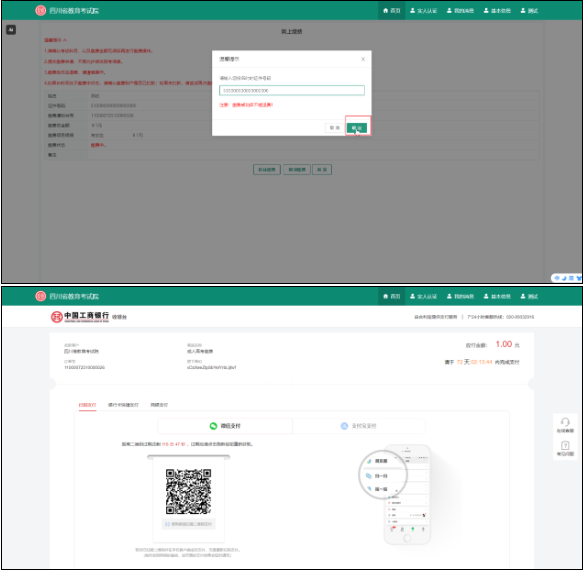Open online customer service headset icon
The width and height of the screenshot is (584, 571).
point(565,425)
